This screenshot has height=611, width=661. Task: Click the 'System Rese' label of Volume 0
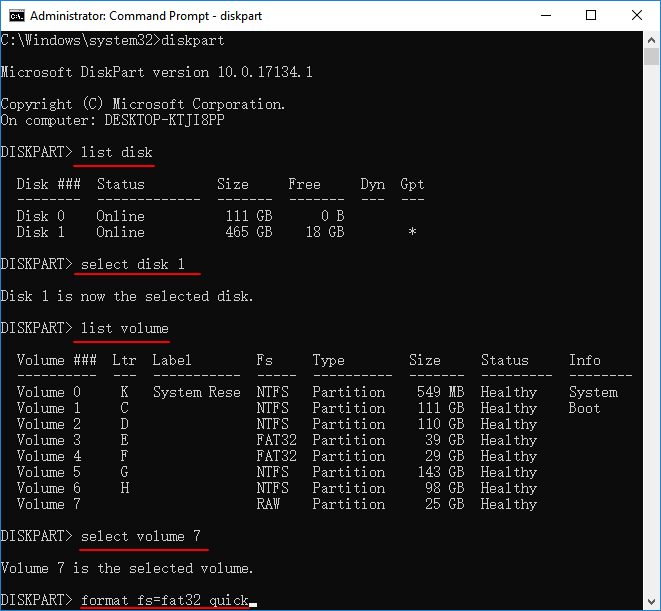point(196,392)
